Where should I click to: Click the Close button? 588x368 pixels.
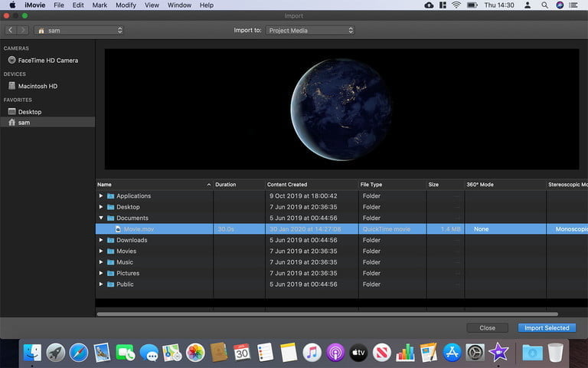coord(487,327)
